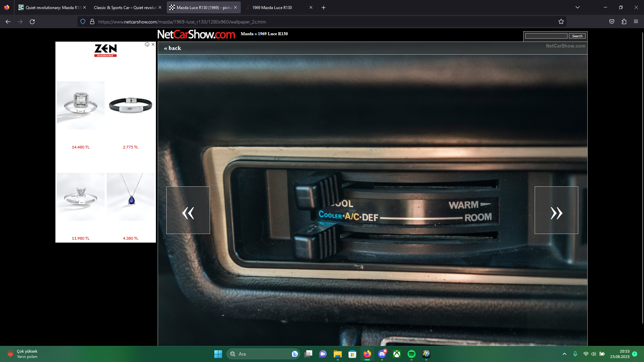644x362 pixels.
Task: Click the previous image arrow button
Action: coord(188,210)
